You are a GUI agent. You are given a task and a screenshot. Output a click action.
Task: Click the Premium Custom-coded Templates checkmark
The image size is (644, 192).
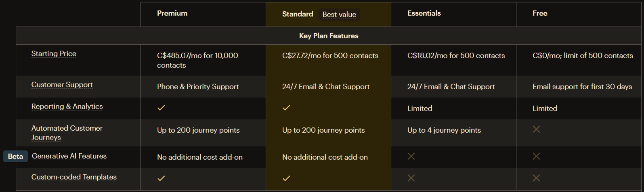pos(161,178)
